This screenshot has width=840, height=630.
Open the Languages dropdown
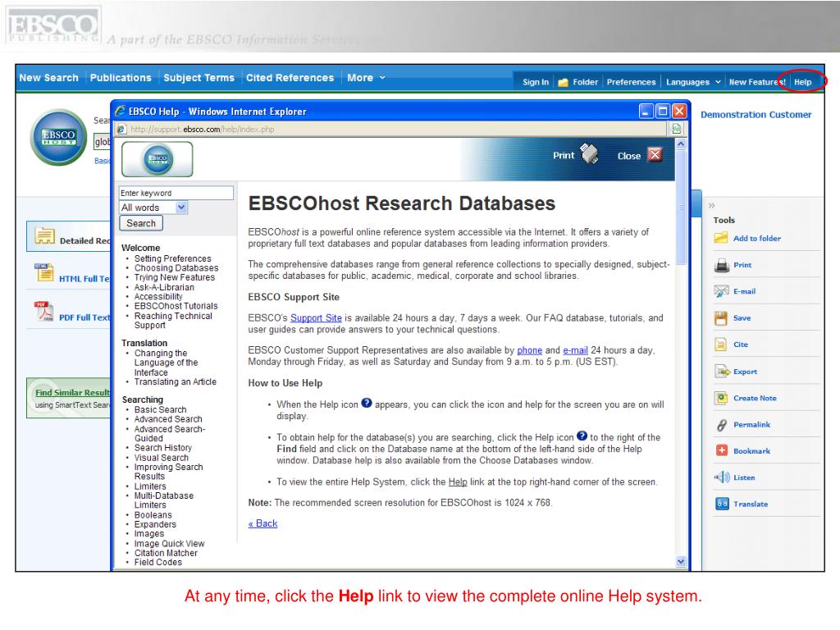pyautogui.click(x=693, y=82)
